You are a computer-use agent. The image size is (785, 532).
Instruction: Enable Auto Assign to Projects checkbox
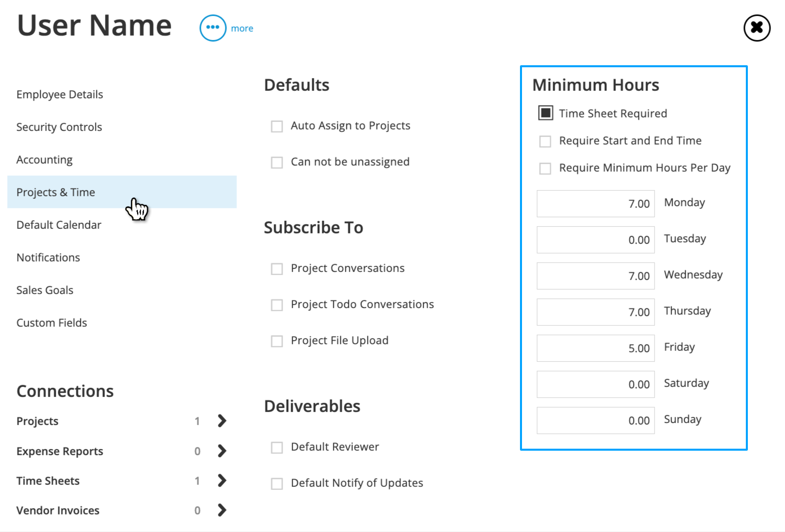coord(277,126)
